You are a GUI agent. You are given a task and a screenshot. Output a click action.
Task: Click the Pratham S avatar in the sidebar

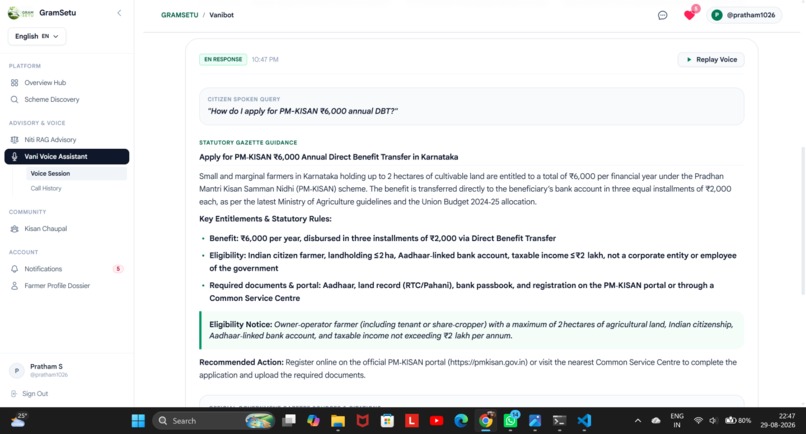(x=16, y=370)
